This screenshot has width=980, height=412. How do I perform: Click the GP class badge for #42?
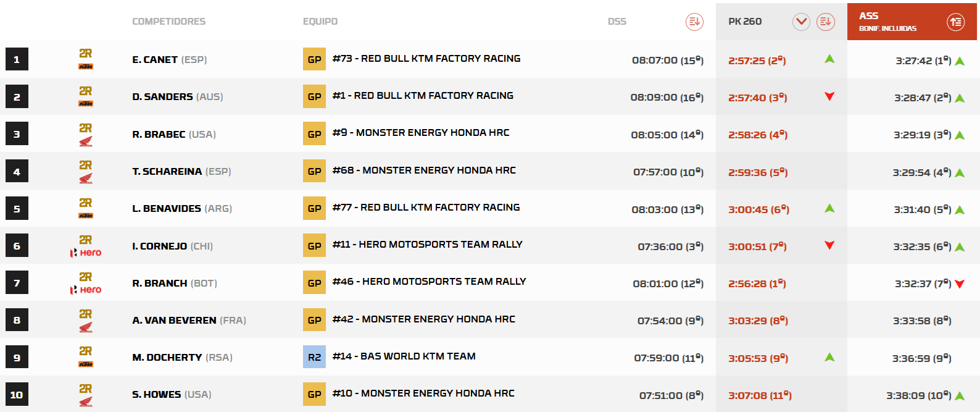(x=314, y=321)
